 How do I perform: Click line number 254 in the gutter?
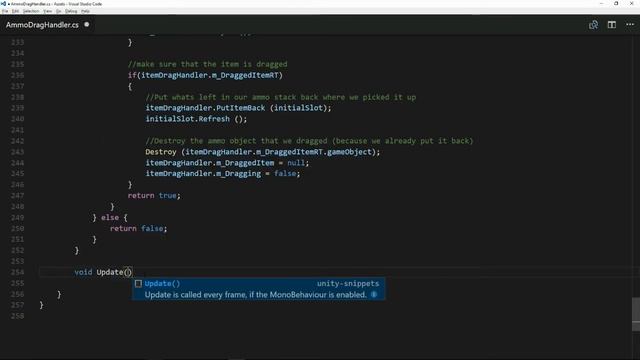click(18, 272)
